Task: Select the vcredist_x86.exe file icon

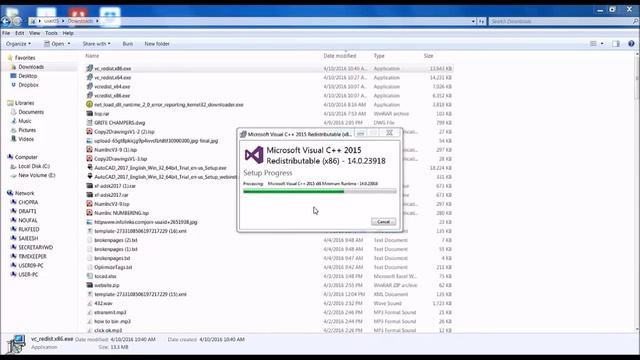Action: click(x=89, y=96)
